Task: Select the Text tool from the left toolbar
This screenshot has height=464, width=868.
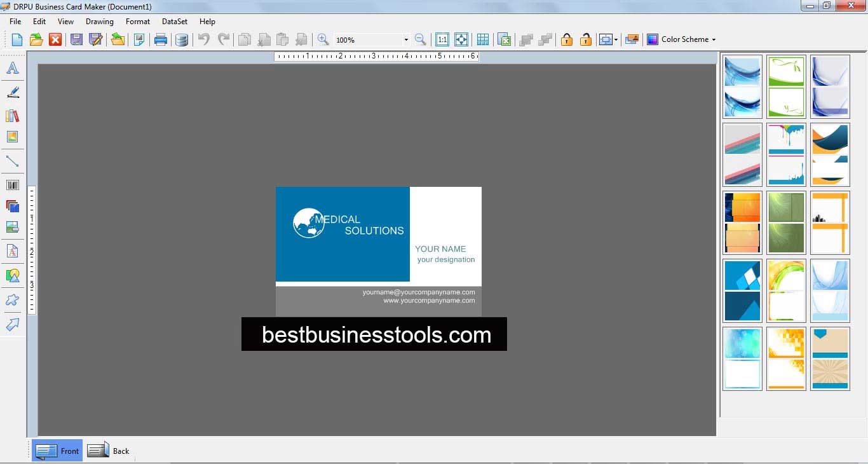Action: coord(13,68)
